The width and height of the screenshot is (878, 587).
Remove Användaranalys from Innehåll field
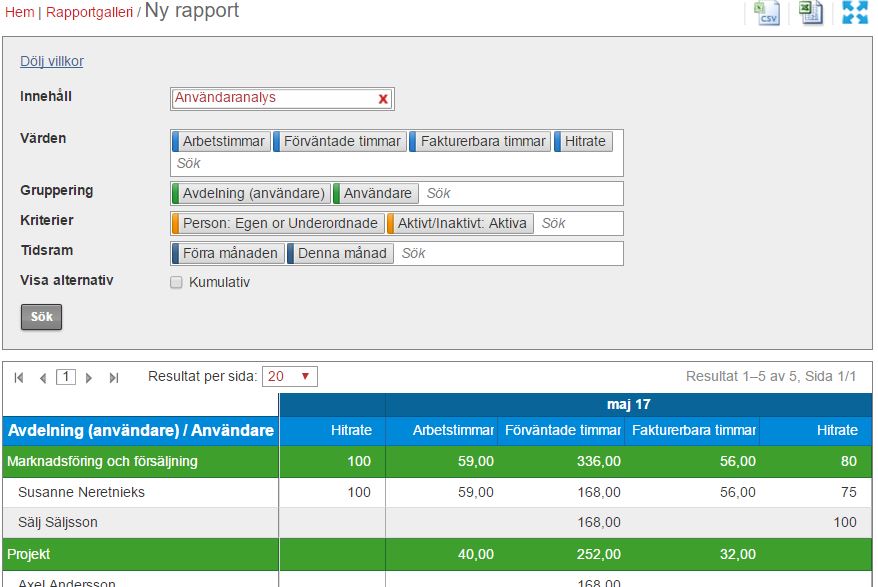[x=383, y=99]
